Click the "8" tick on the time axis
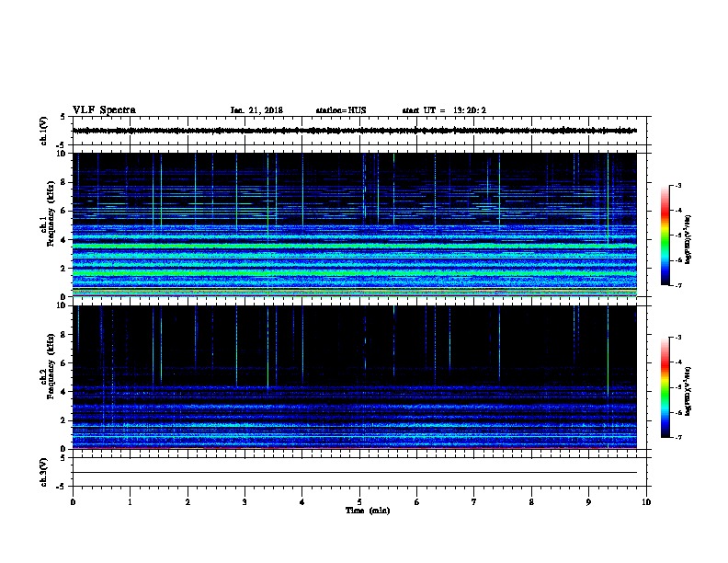This screenshot has width=728, height=563. point(531,502)
